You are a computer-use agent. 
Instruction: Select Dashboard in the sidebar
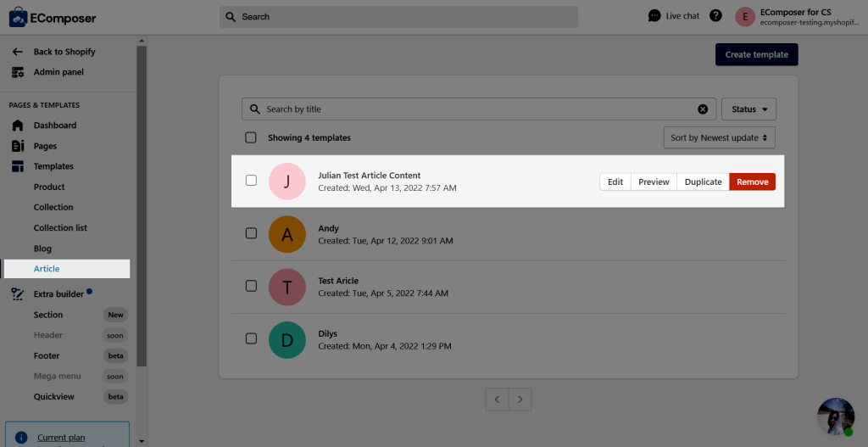(55, 126)
